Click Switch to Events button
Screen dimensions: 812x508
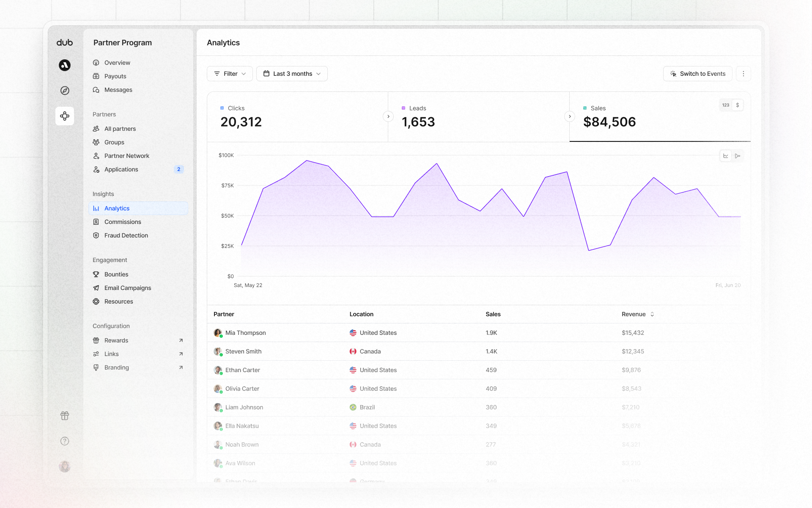[697, 74]
